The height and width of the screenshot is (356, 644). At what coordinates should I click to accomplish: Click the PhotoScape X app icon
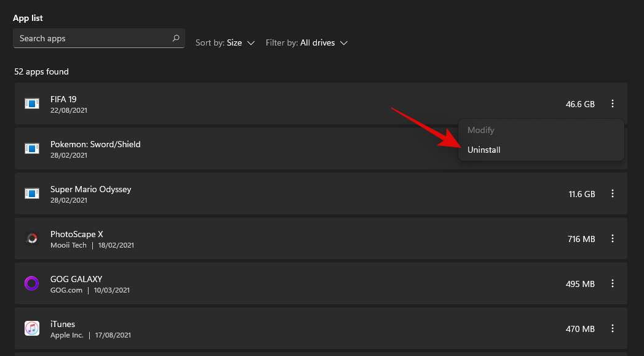[x=32, y=238]
